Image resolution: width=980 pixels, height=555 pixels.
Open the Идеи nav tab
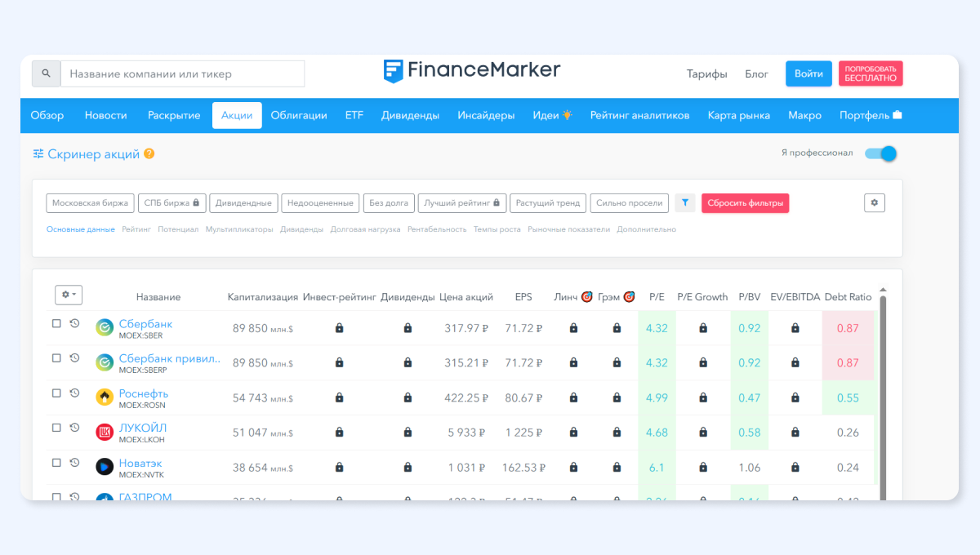coord(553,116)
